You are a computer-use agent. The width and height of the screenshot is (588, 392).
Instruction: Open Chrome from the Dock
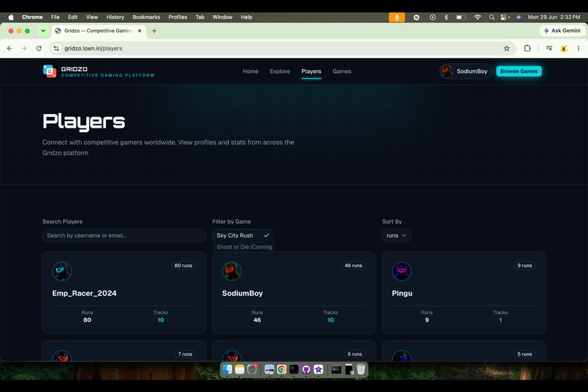pyautogui.click(x=282, y=369)
